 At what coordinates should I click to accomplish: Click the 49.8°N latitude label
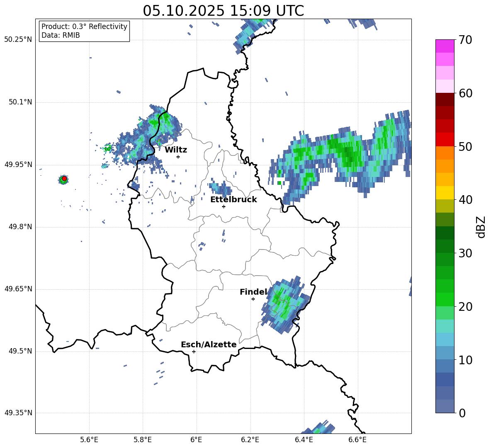click(20, 227)
